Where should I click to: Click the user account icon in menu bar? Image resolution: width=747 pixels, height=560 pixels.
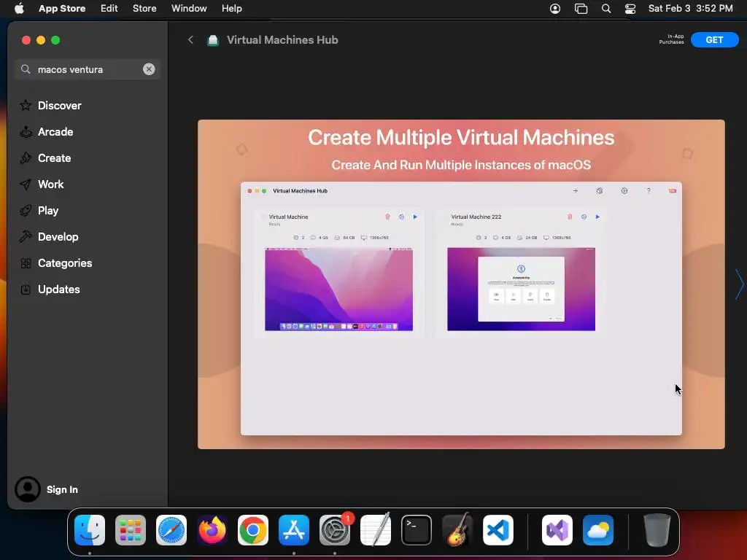pyautogui.click(x=555, y=9)
